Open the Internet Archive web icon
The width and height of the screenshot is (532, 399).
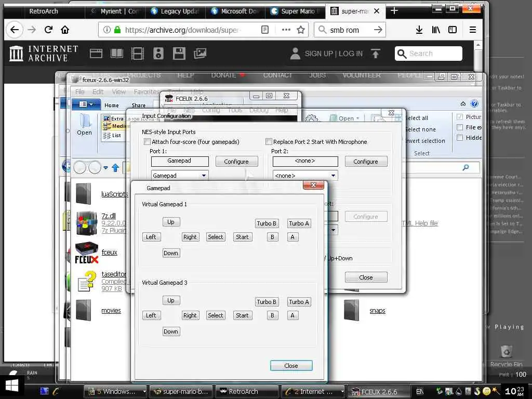coord(96,54)
